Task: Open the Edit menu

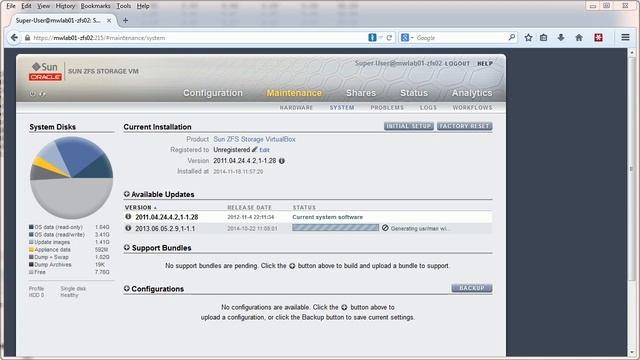Action: point(26,6)
